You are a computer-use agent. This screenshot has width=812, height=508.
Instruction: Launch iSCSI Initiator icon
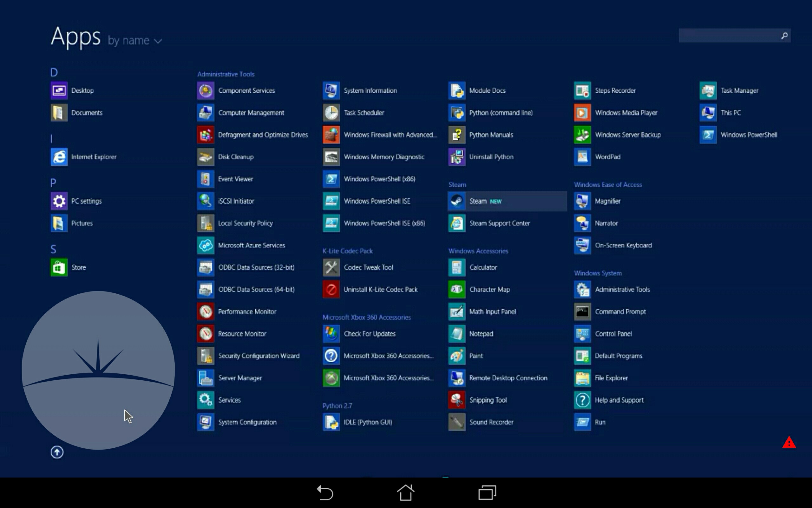(205, 201)
